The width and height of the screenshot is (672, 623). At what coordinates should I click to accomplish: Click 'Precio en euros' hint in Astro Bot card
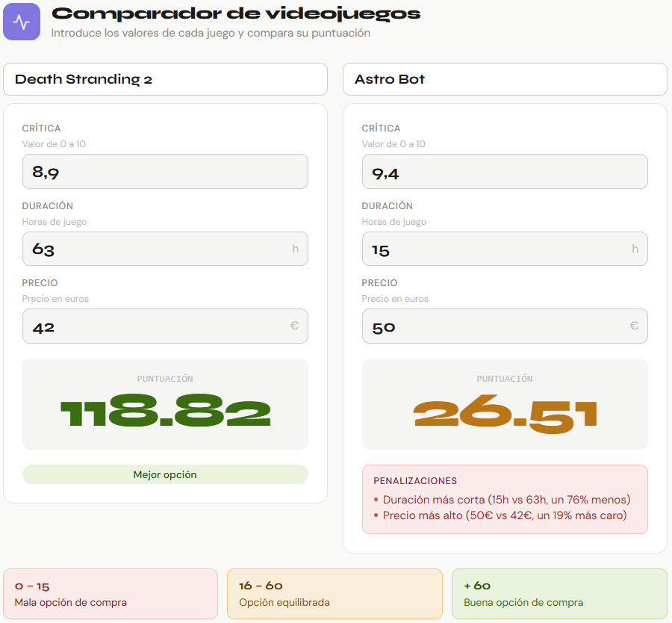pos(395,299)
